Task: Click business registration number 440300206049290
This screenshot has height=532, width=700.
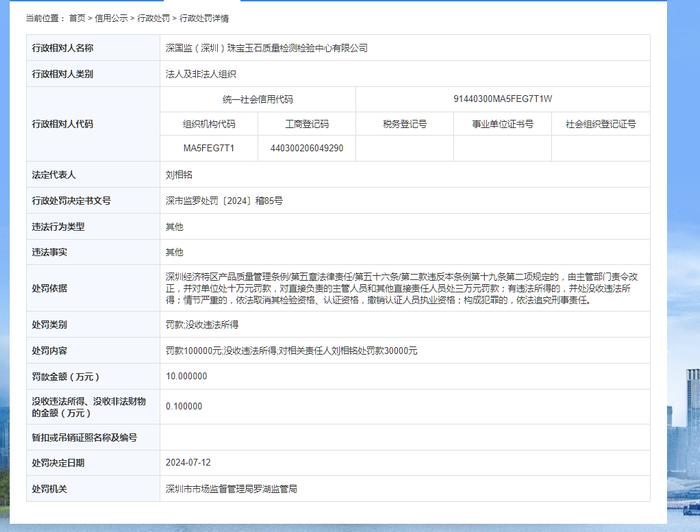Action: point(306,148)
